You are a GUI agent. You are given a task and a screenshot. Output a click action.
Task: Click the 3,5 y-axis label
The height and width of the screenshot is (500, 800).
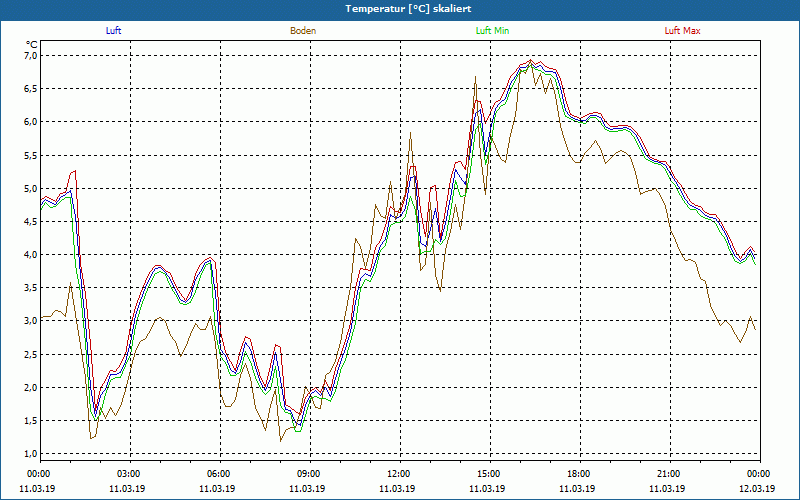31,288
